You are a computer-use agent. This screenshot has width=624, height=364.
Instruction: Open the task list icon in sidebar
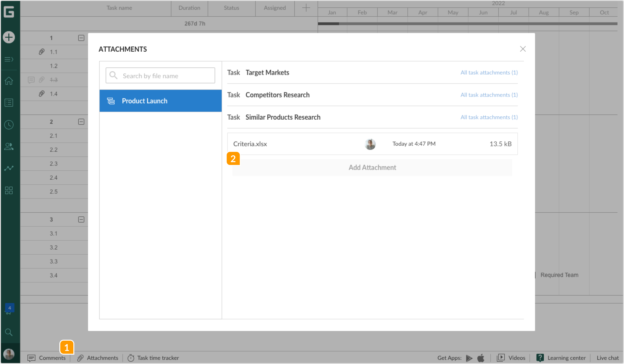pyautogui.click(x=9, y=103)
